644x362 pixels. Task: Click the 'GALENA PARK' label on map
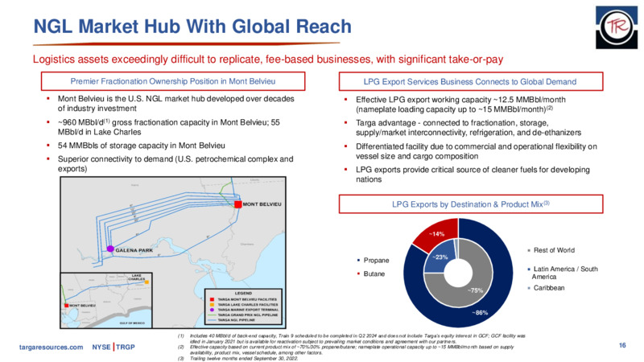click(134, 250)
